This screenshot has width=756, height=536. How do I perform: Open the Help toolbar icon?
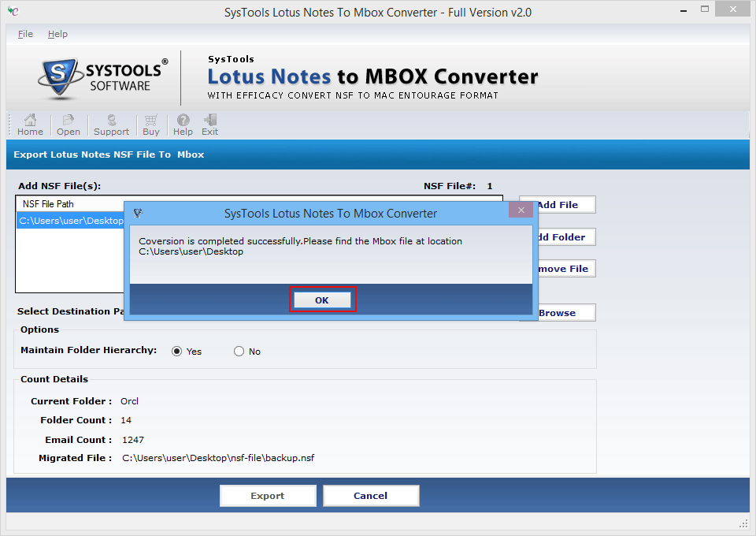(183, 125)
